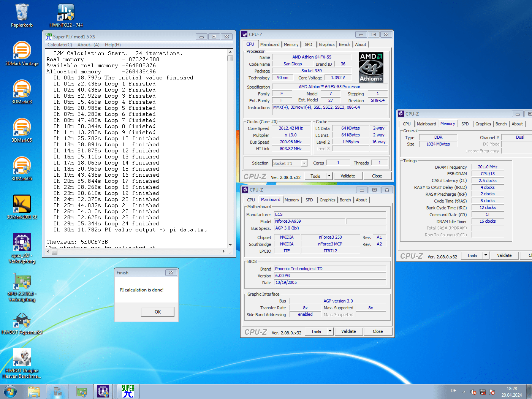Open the Socket #1 selection dropdown
Screen dimensions: 532x399
point(290,163)
